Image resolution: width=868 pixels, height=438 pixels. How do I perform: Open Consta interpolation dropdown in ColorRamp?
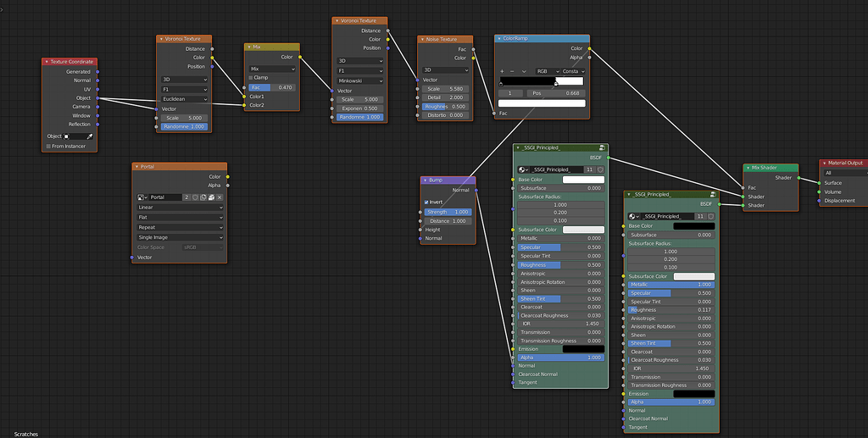(x=574, y=71)
